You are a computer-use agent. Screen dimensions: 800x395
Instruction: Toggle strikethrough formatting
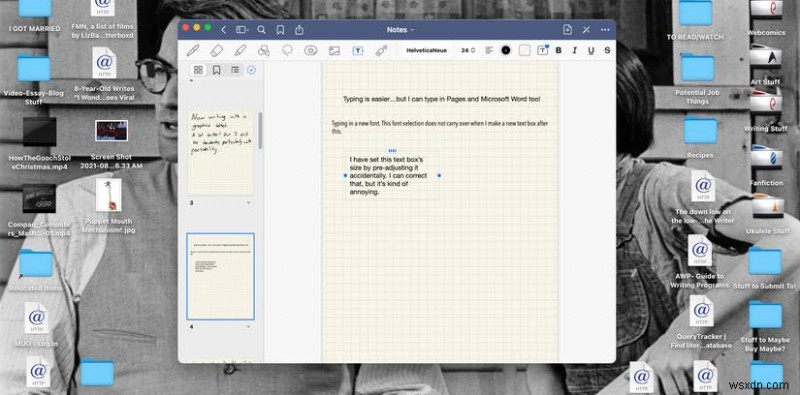(607, 51)
